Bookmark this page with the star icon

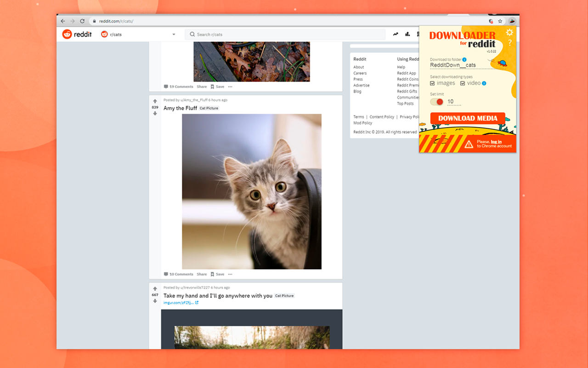tap(500, 21)
